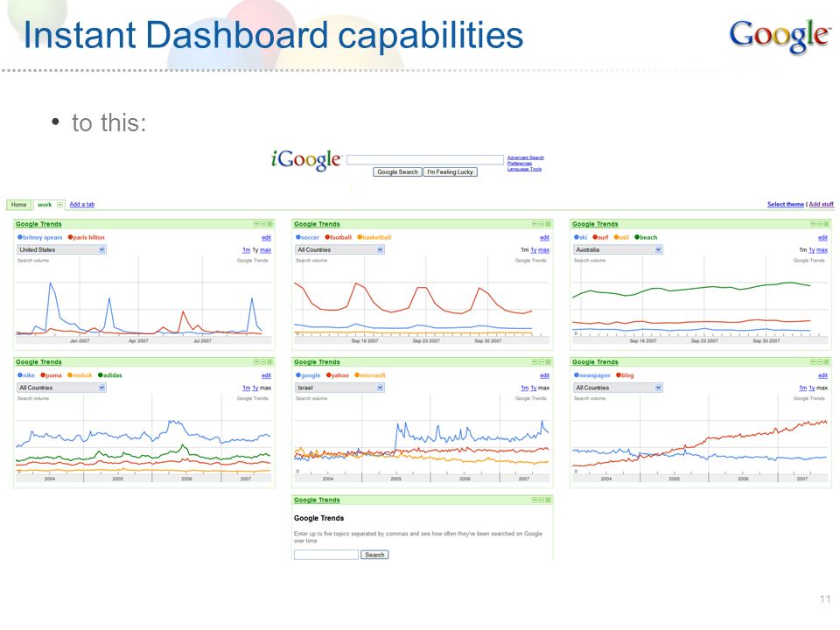This screenshot has width=840, height=630.
Task: Minimize the google yahoo Trends gadget
Action: coord(541,362)
